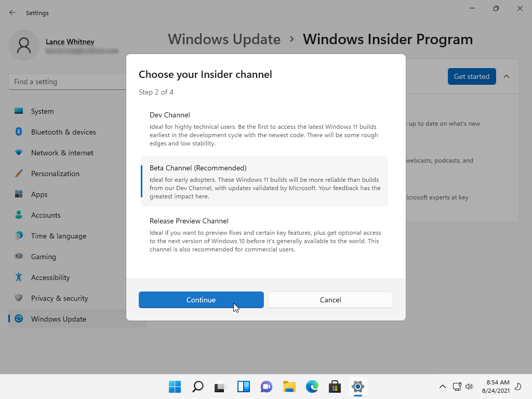Open the Windows Start menu
This screenshot has width=532, height=399.
175,387
